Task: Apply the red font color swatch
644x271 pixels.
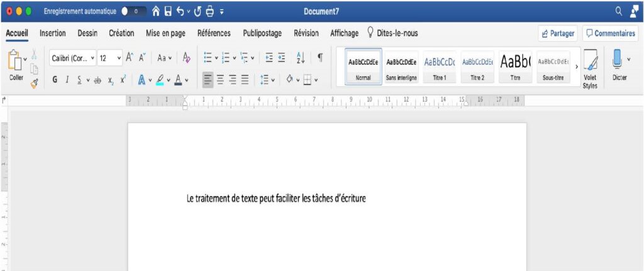Action: tap(179, 80)
